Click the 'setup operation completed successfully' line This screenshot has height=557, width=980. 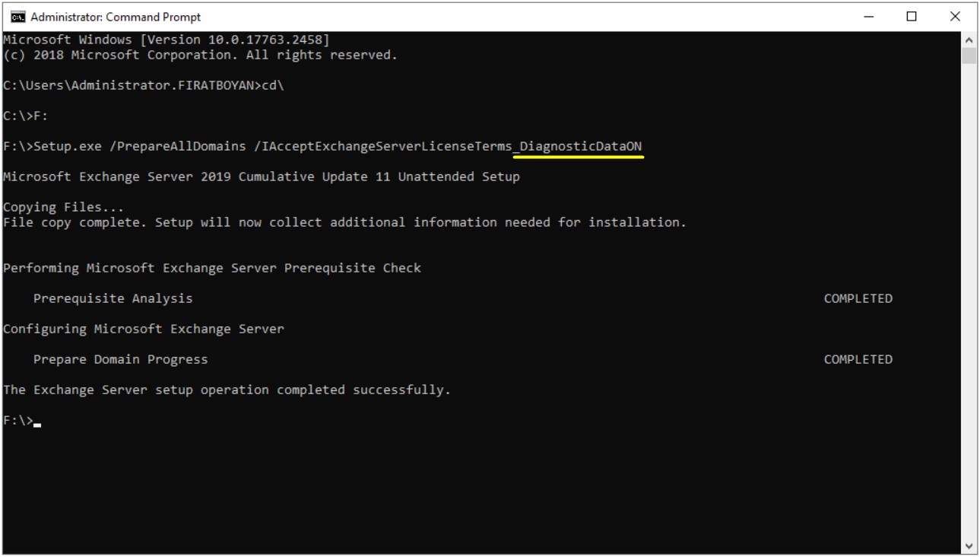point(227,390)
